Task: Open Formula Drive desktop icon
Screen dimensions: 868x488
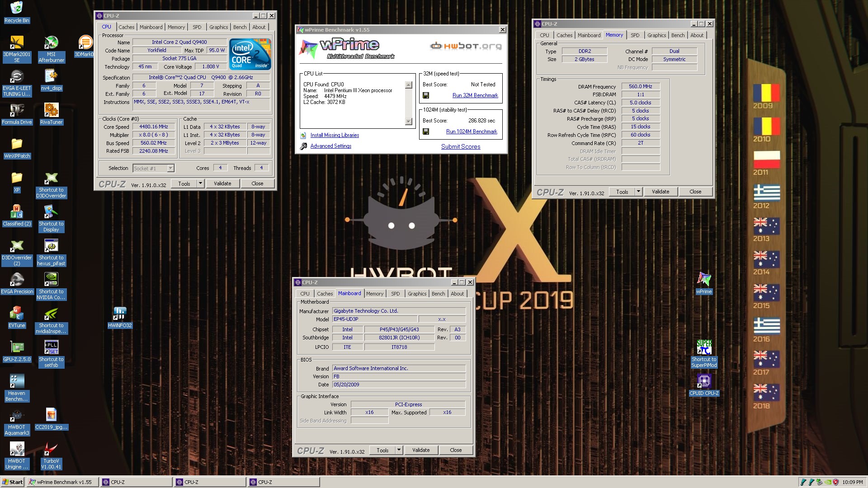Action: pyautogui.click(x=17, y=114)
